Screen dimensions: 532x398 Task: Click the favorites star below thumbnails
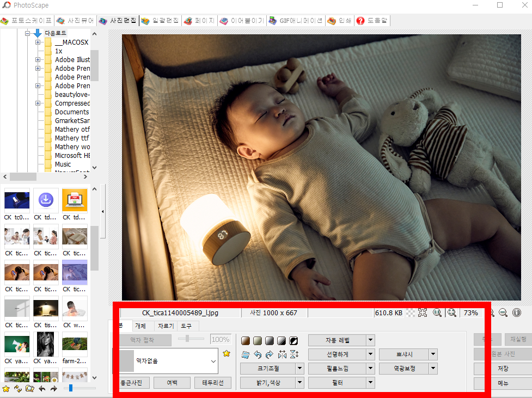click(6, 389)
